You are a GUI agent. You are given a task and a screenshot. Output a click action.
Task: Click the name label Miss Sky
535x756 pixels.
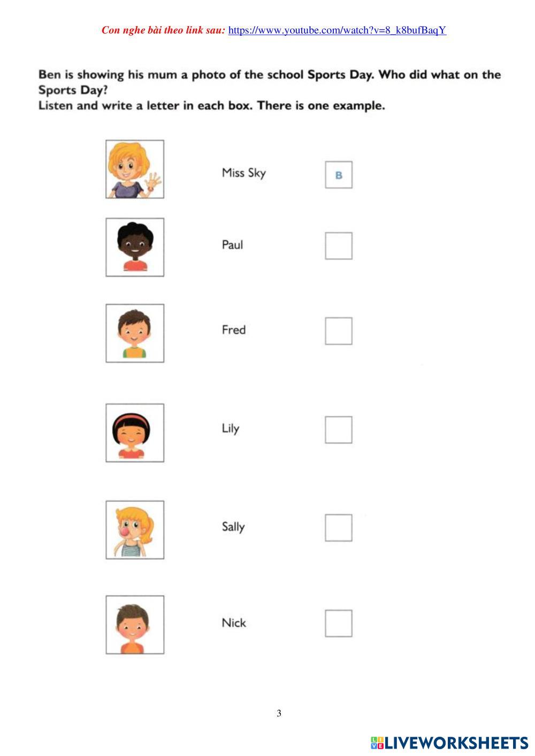[x=243, y=173]
